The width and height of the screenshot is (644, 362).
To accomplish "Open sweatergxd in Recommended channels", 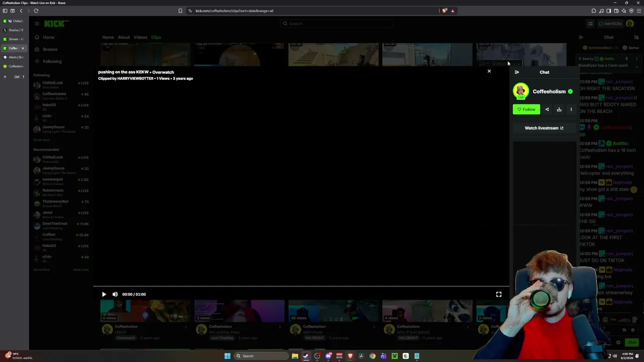I will tap(61, 181).
